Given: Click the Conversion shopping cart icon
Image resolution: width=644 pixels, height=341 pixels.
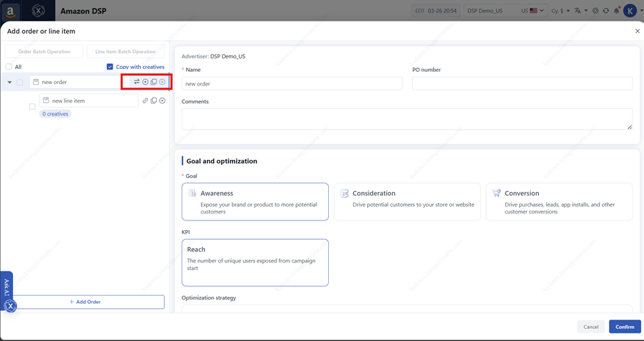Looking at the screenshot, I should tap(496, 193).
